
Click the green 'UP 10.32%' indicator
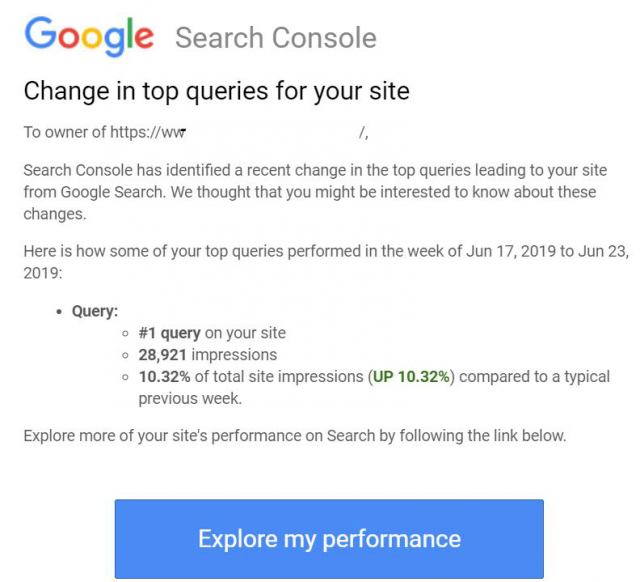coord(414,377)
